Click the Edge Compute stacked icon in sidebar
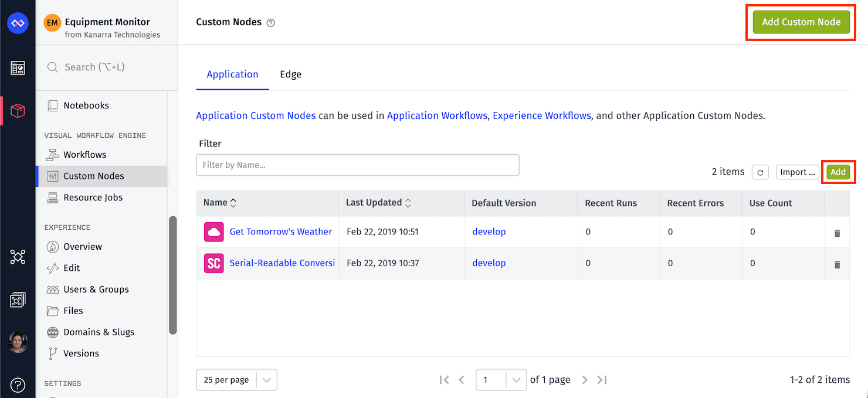Image resolution: width=868 pixels, height=398 pixels. (18, 299)
